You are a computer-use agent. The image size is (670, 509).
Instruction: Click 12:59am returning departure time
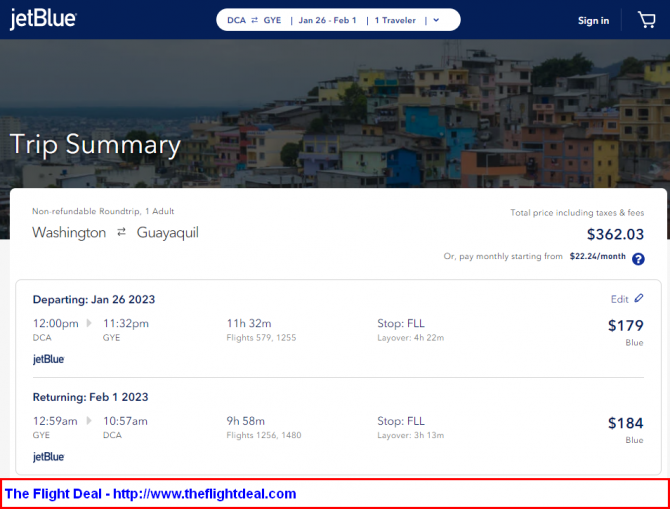55,421
